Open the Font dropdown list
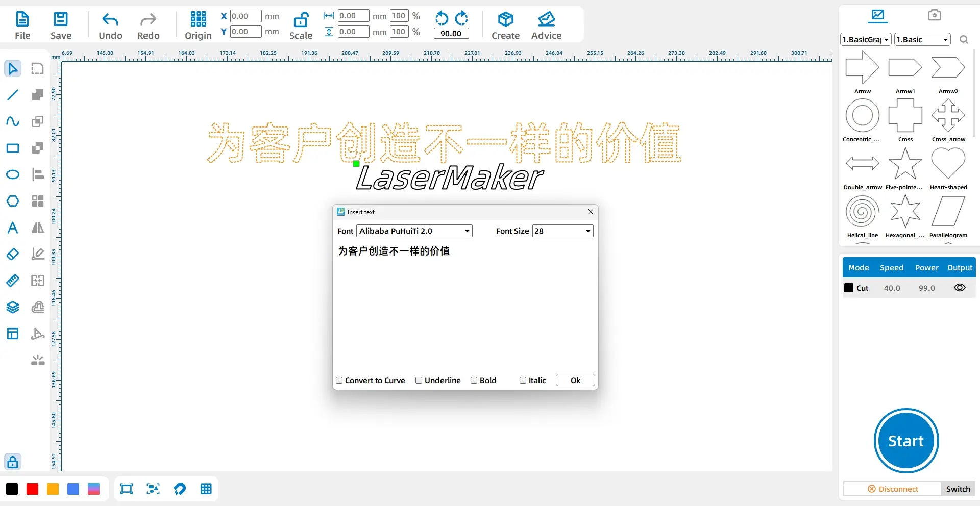 (414, 231)
